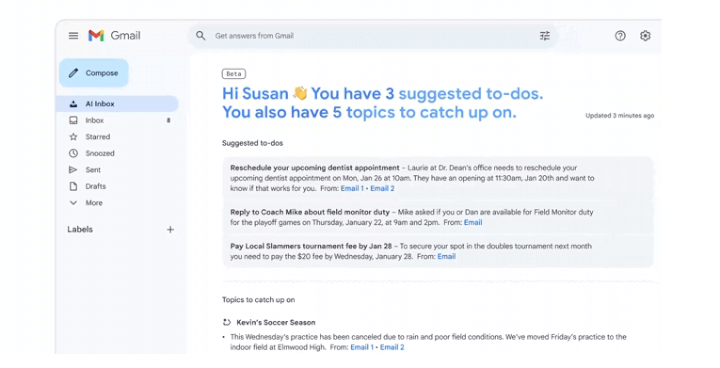This screenshot has height=368, width=720.
Task: Select AI Inbox in sidebar
Action: coord(117,104)
